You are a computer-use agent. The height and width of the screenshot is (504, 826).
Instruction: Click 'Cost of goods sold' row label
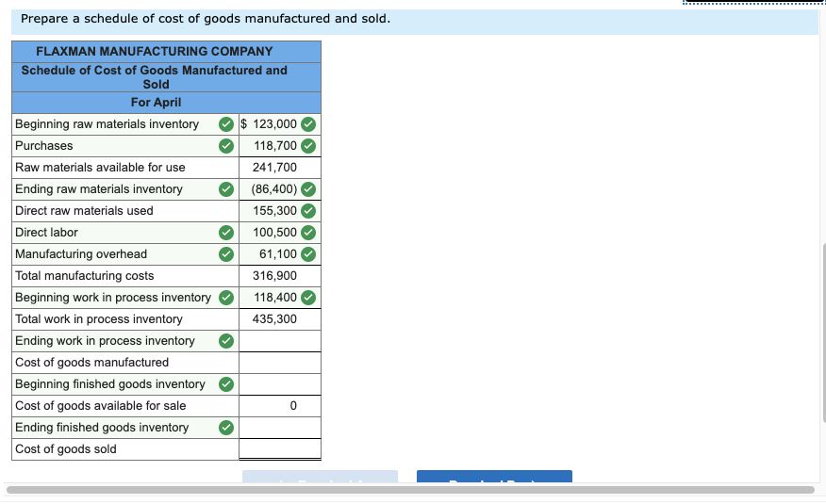point(66,448)
